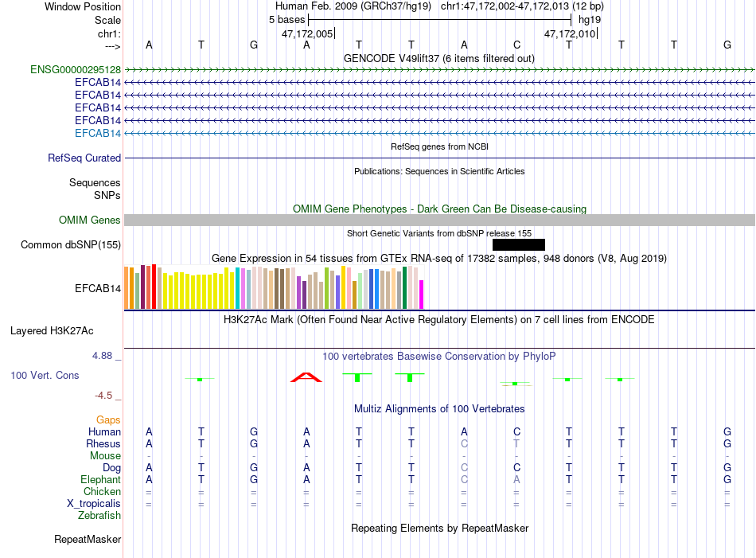The height and width of the screenshot is (558, 756).
Task: Click OMIM Gene Phenotypes green title
Action: tap(439, 209)
